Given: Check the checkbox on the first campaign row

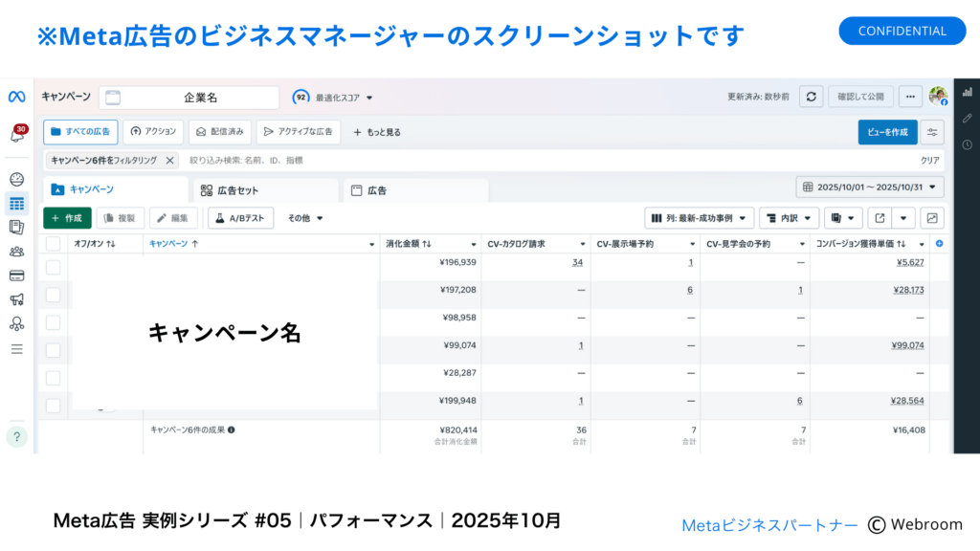Looking at the screenshot, I should (x=55, y=268).
